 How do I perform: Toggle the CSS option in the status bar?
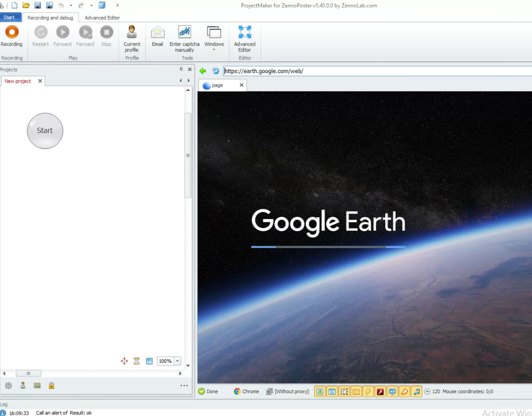tap(356, 391)
